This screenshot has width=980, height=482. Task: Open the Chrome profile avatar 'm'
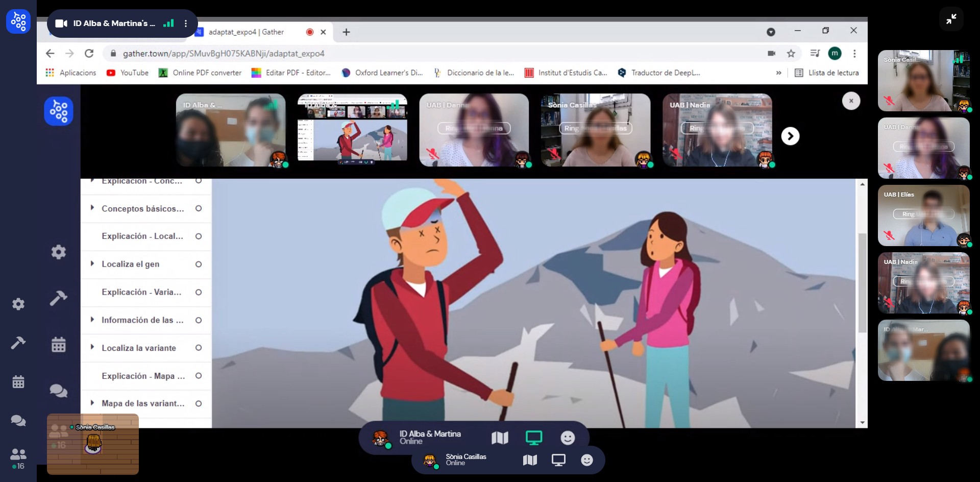click(835, 53)
